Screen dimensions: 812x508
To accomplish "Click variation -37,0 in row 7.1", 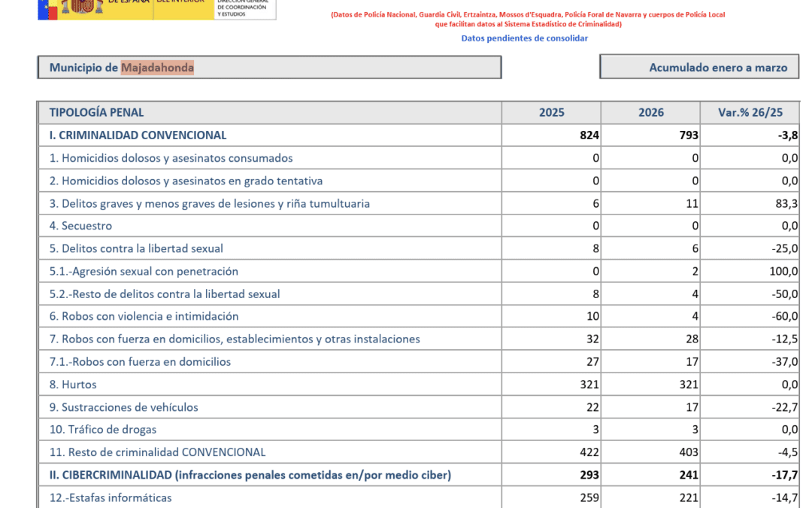I will [x=785, y=362].
